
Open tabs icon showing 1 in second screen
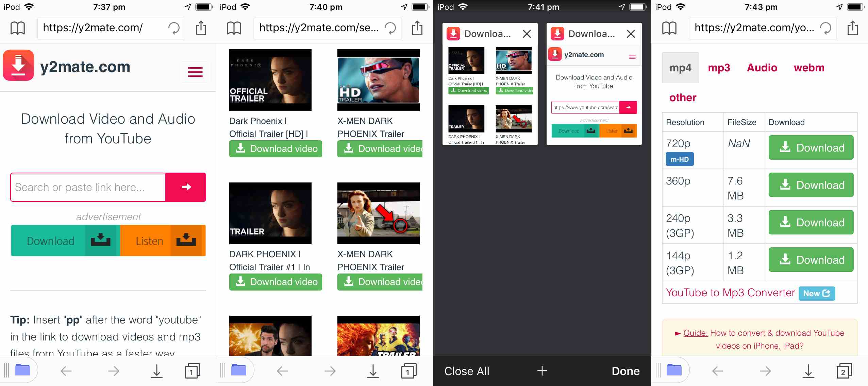coord(409,371)
